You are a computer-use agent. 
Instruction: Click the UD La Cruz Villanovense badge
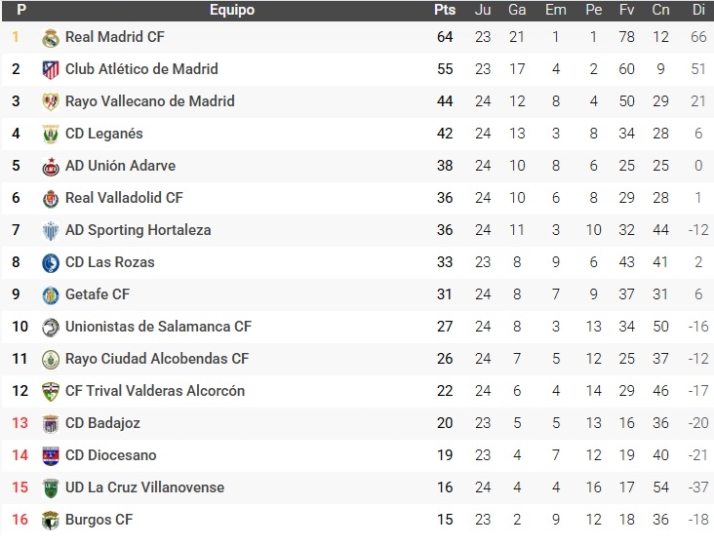(51, 488)
